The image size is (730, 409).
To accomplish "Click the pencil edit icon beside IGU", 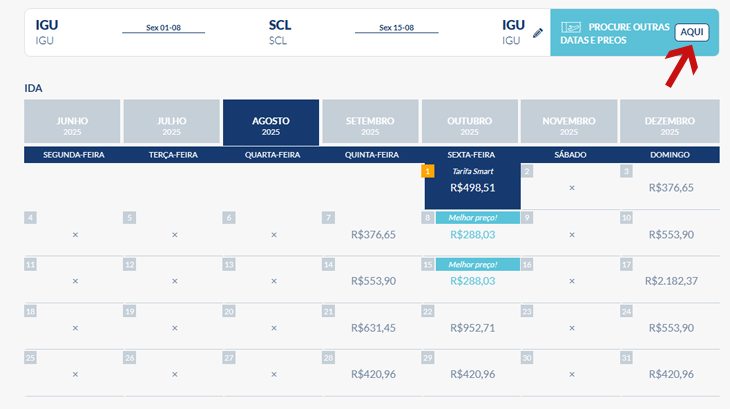I will click(x=538, y=33).
